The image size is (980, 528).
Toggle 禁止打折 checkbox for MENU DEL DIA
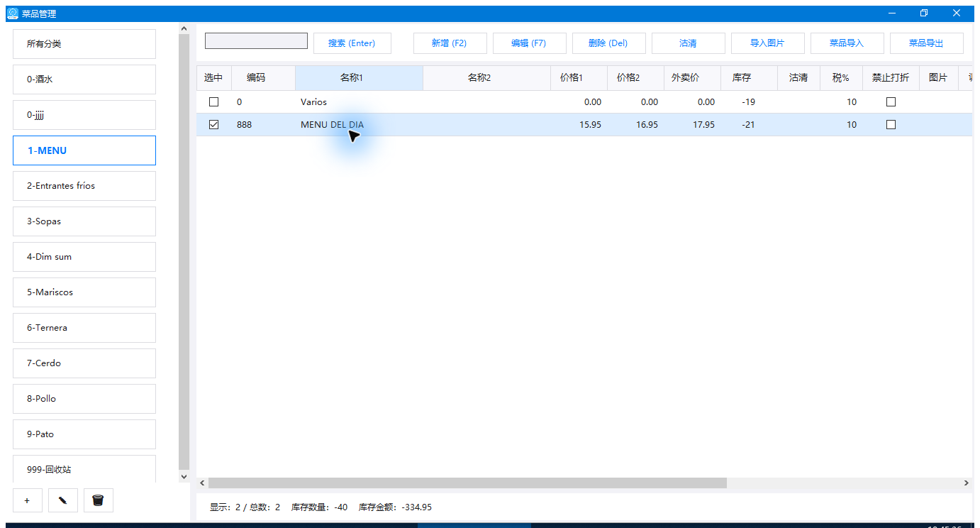click(x=891, y=125)
